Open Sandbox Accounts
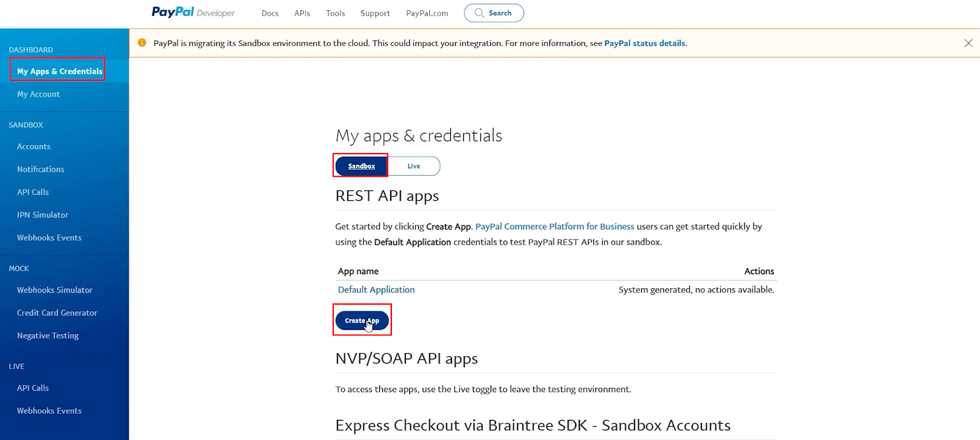 pos(34,146)
